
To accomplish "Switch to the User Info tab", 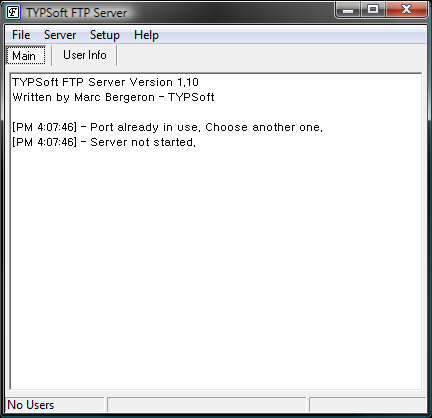I will point(85,55).
